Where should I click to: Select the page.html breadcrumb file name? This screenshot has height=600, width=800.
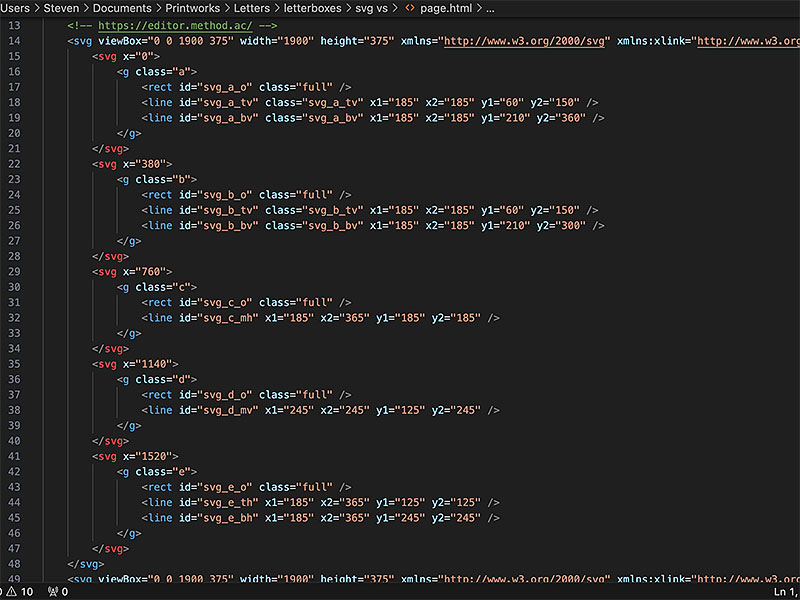pyautogui.click(x=447, y=8)
